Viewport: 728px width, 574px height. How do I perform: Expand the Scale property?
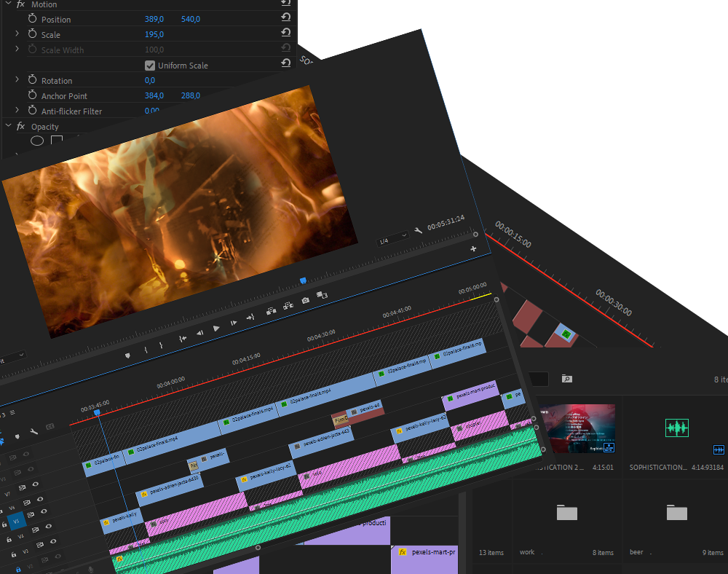17,34
